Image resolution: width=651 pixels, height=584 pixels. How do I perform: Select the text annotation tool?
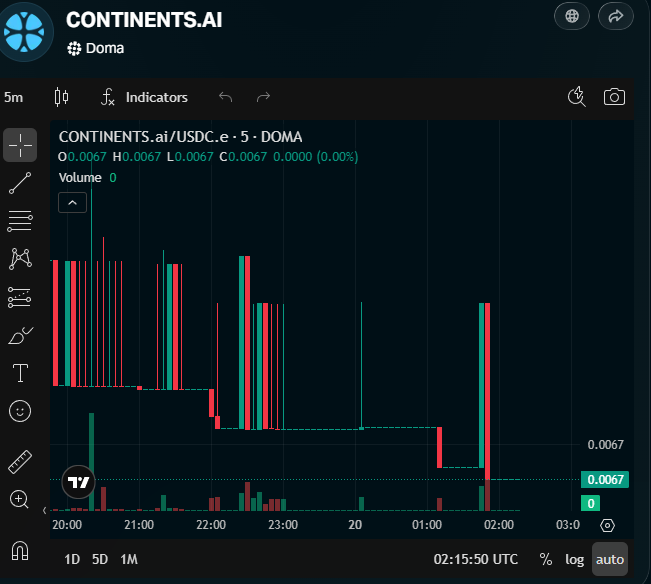click(x=20, y=373)
